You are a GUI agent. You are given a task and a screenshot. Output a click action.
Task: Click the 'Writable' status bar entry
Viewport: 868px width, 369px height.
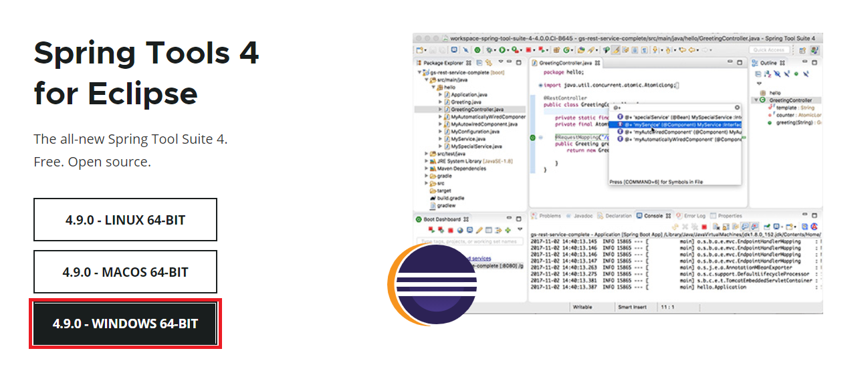click(x=583, y=307)
